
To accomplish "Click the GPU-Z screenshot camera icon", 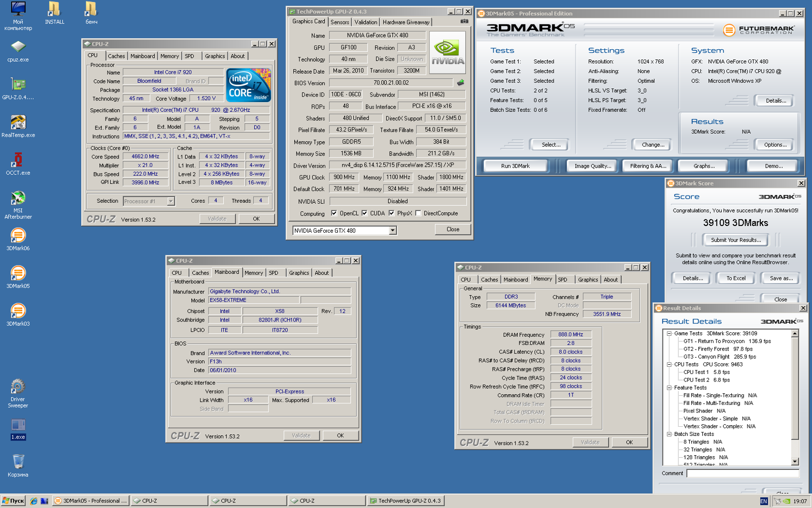I will point(464,21).
